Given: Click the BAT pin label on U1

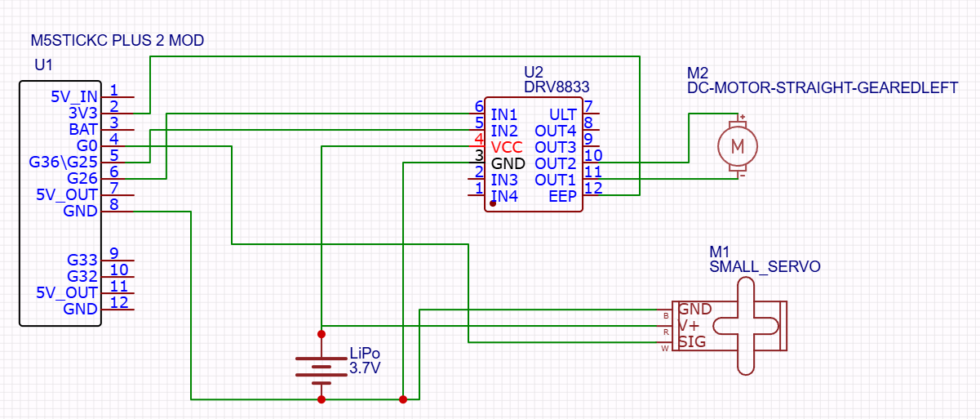Looking at the screenshot, I should [x=83, y=129].
